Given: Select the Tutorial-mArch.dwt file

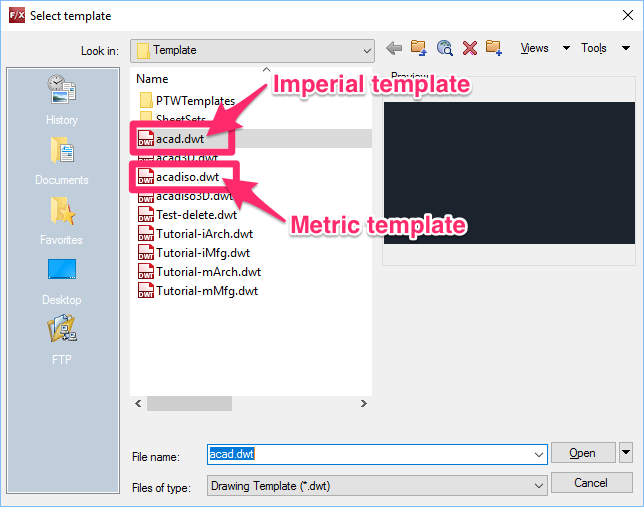Looking at the screenshot, I should click(x=199, y=272).
